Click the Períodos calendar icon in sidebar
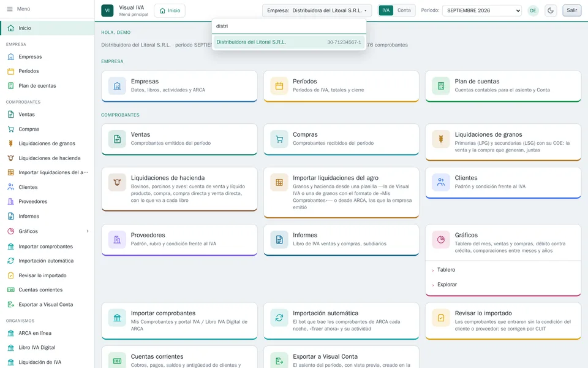 tap(11, 71)
